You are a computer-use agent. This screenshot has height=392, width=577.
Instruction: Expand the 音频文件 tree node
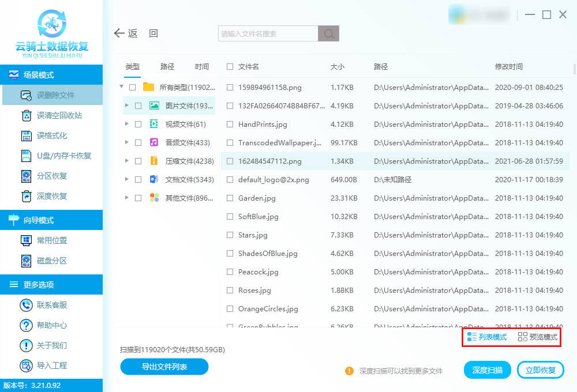point(126,142)
